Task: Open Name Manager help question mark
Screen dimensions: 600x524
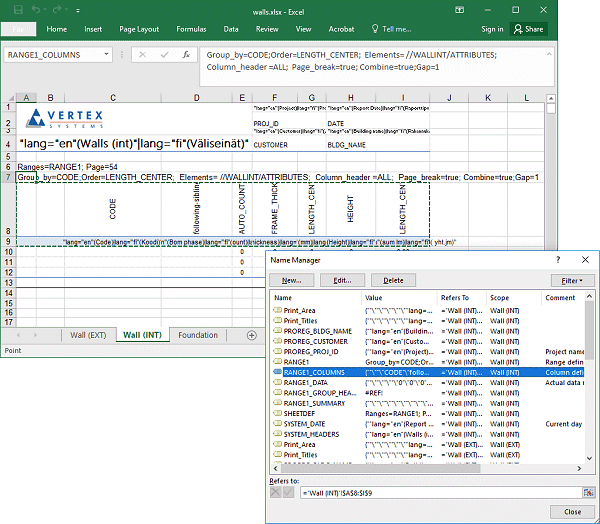Action: (558, 259)
